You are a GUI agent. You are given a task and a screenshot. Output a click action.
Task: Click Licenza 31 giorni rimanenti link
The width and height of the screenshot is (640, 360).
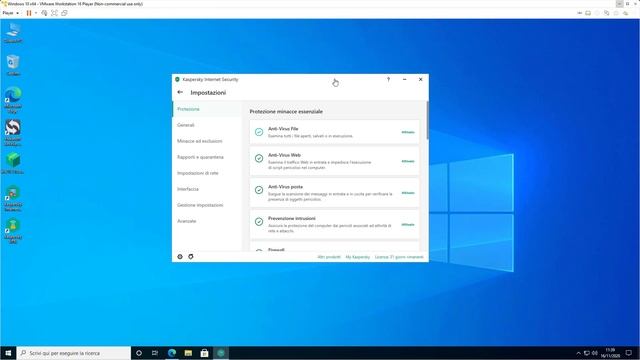[x=399, y=257]
